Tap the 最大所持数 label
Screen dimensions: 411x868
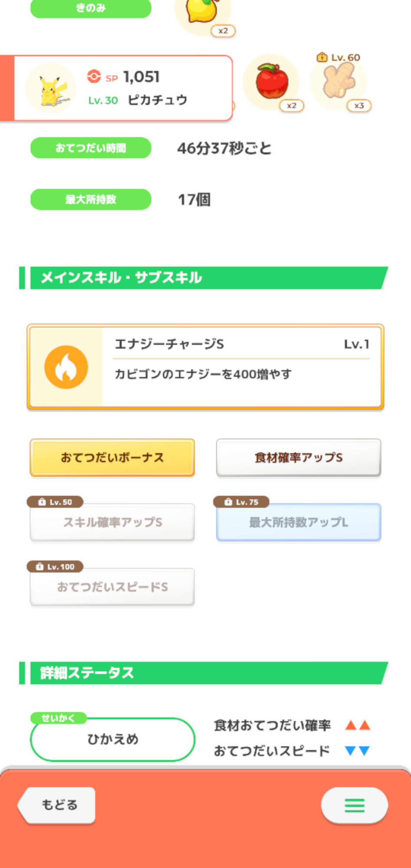(91, 200)
